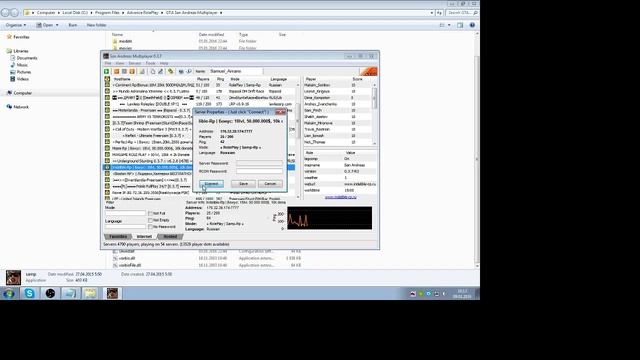The width and height of the screenshot is (640, 360).
Task: Sort the server list by the Ping column
Action: click(x=220, y=79)
